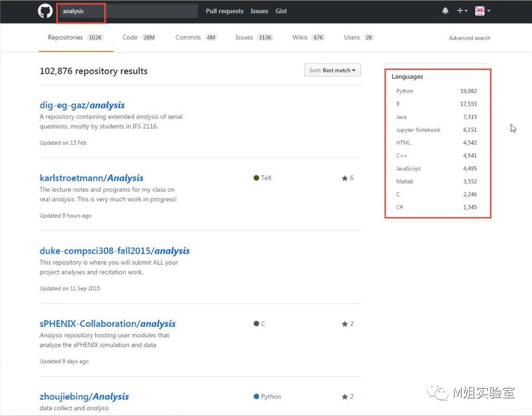
Task: Click the star icon on zhoujiebing/Analysis
Action: coord(345,397)
